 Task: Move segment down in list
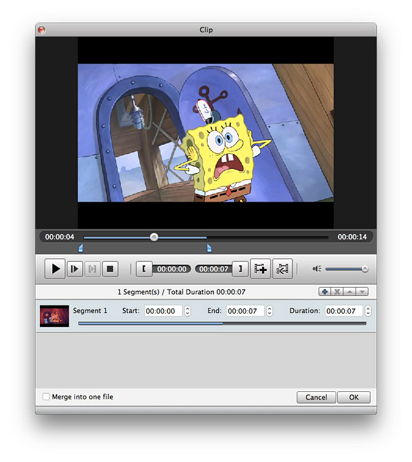362,292
